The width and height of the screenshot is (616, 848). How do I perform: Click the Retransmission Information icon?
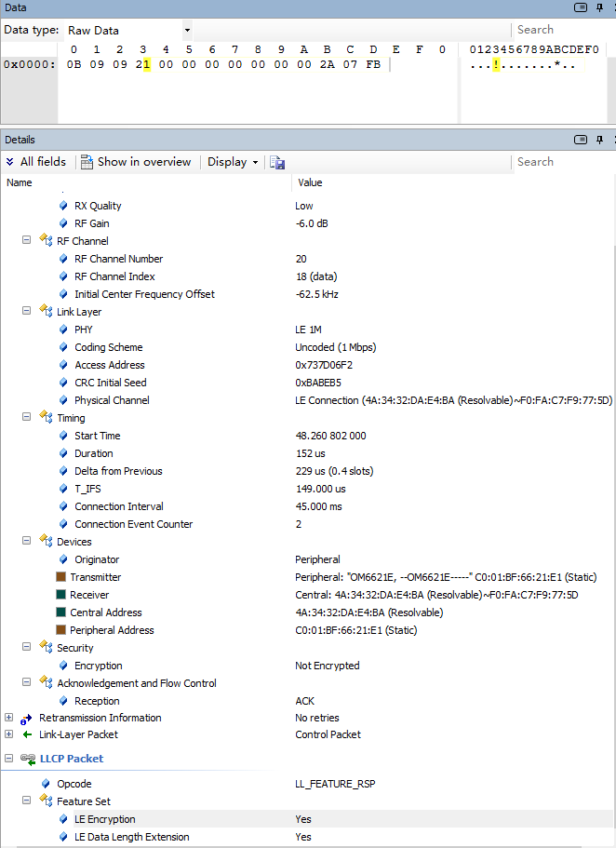(26, 719)
